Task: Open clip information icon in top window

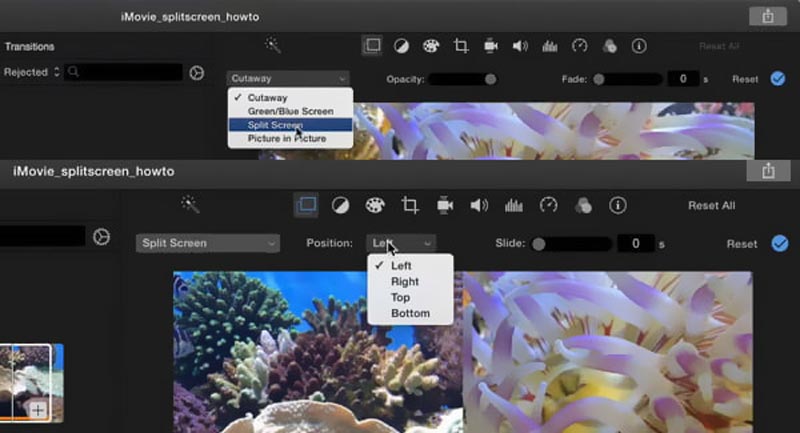Action: click(x=639, y=46)
